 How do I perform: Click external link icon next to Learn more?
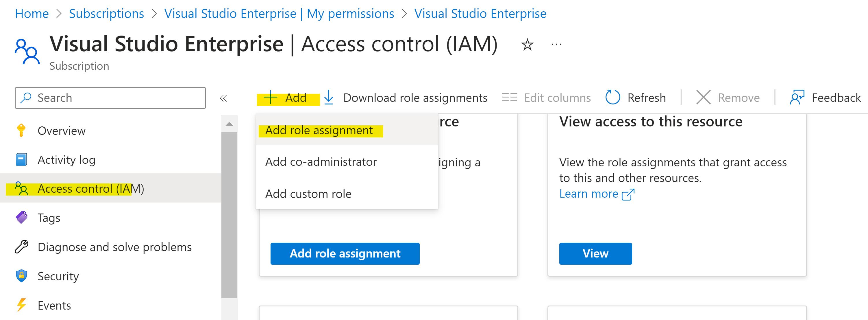[628, 194]
